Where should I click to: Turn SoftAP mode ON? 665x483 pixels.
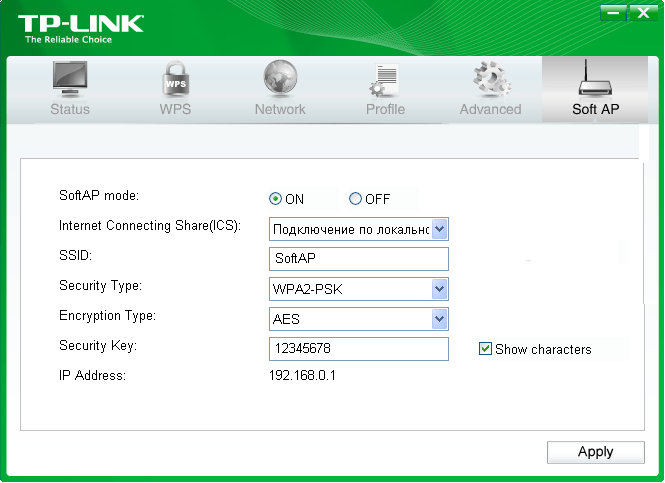pos(275,198)
